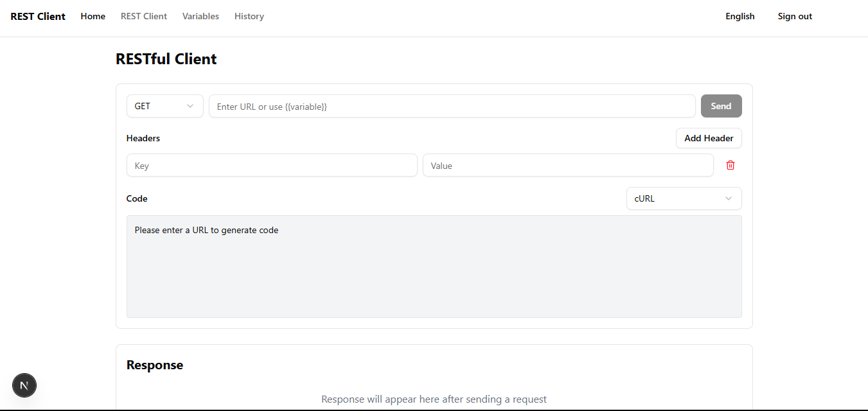Open the HTTP method dropdown
868x411 pixels.
coord(164,105)
